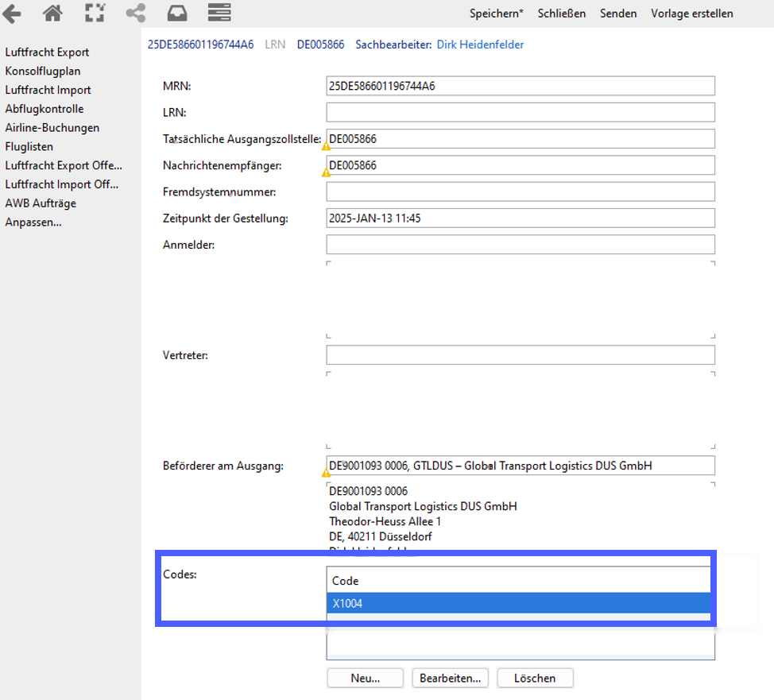774x700 pixels.
Task: Open the inbox tray icon
Action: coord(177,14)
